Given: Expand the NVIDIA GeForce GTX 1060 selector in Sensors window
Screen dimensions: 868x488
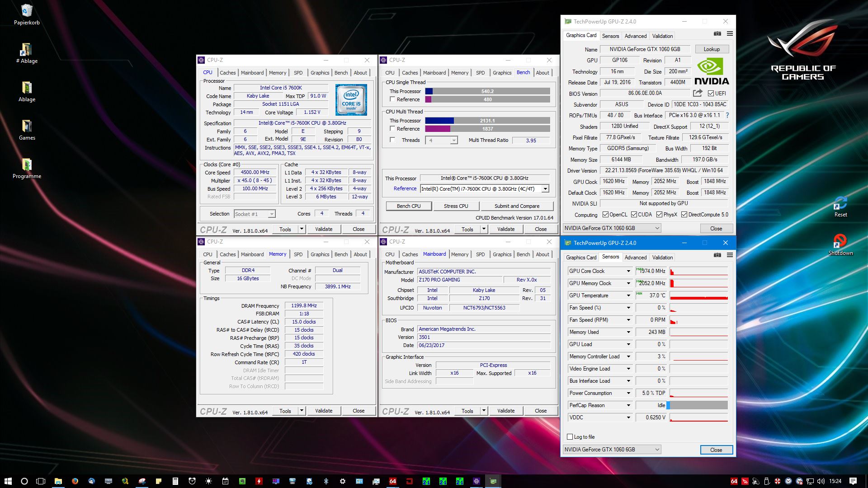Looking at the screenshot, I should 657,450.
